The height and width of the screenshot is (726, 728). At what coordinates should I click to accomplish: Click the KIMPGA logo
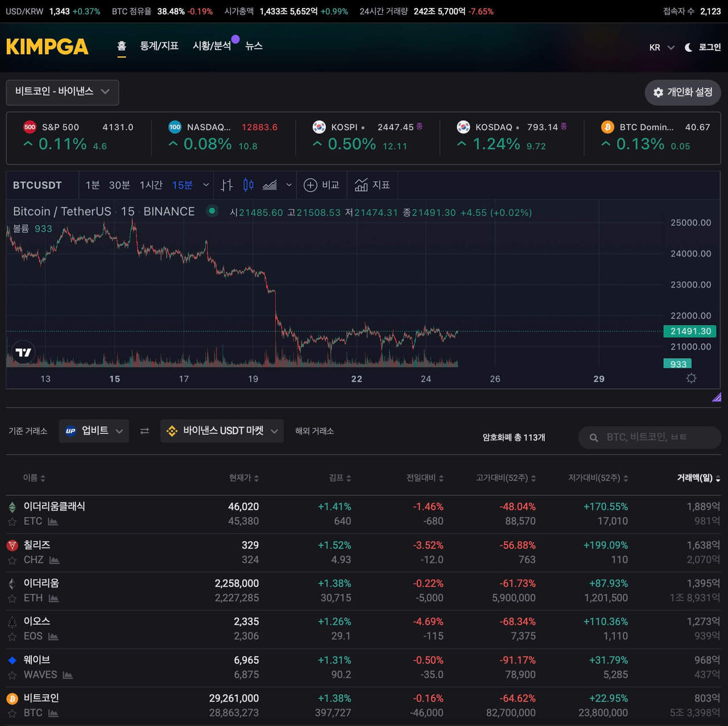pos(47,47)
